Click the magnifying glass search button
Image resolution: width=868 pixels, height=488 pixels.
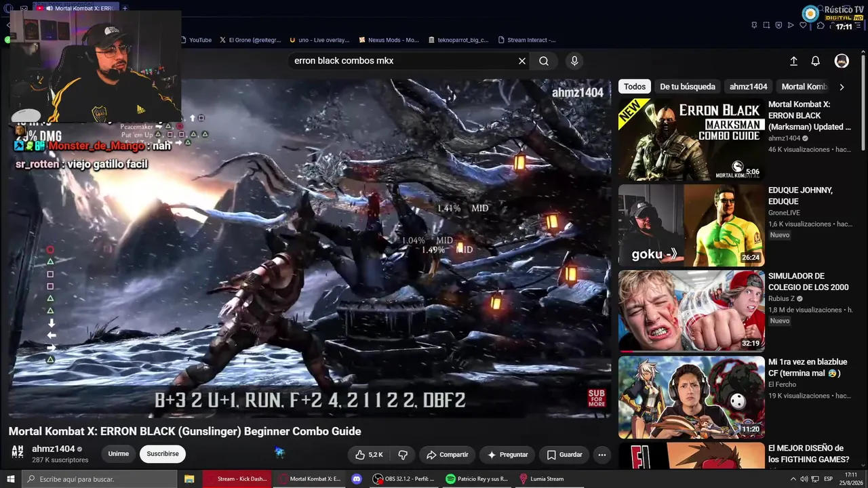[544, 61]
